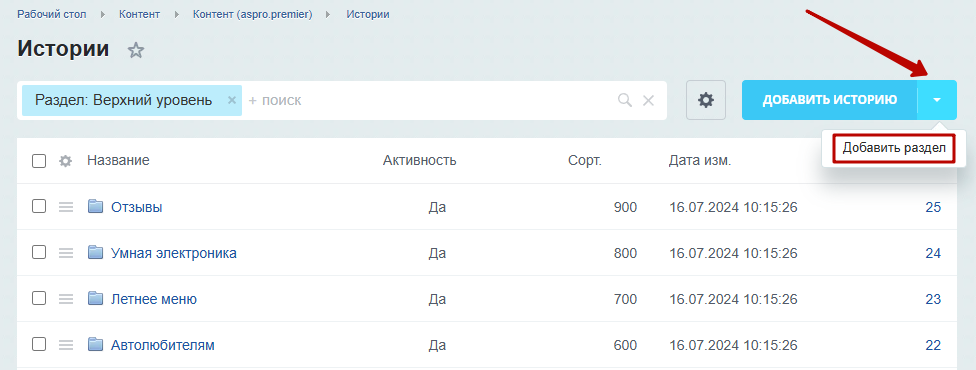Click folder icon of Умная электроника section
Image resolution: width=976 pixels, height=370 pixels.
pos(95,252)
